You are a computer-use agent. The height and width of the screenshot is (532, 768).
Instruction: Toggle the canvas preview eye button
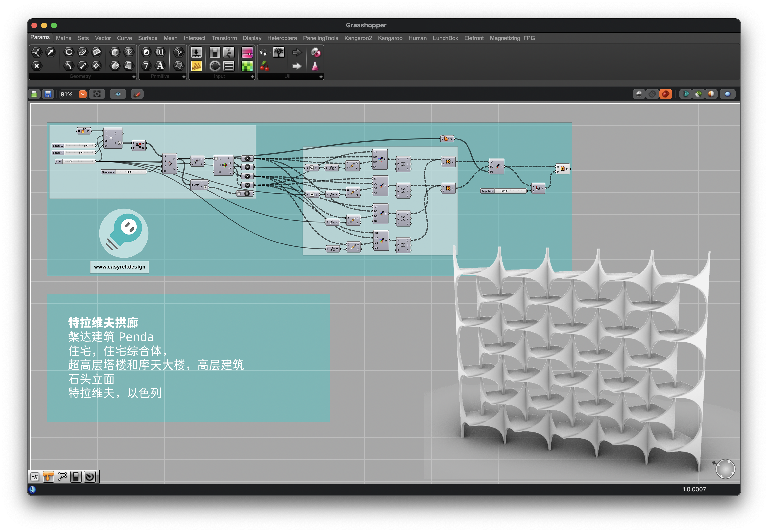coord(118,94)
